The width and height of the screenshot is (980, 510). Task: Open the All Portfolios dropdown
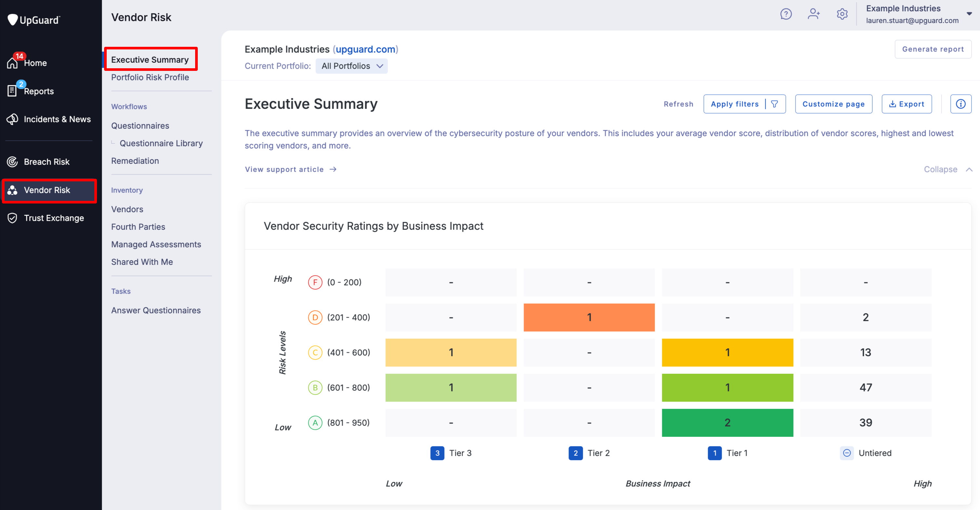(351, 66)
